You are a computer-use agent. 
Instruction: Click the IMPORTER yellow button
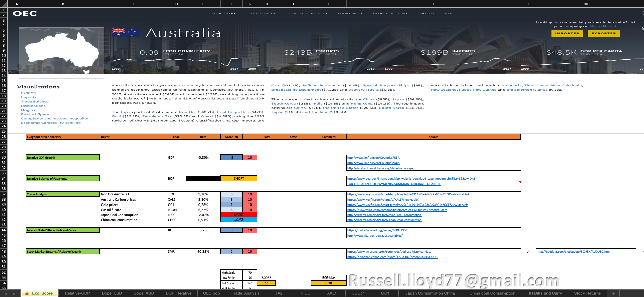click(567, 33)
